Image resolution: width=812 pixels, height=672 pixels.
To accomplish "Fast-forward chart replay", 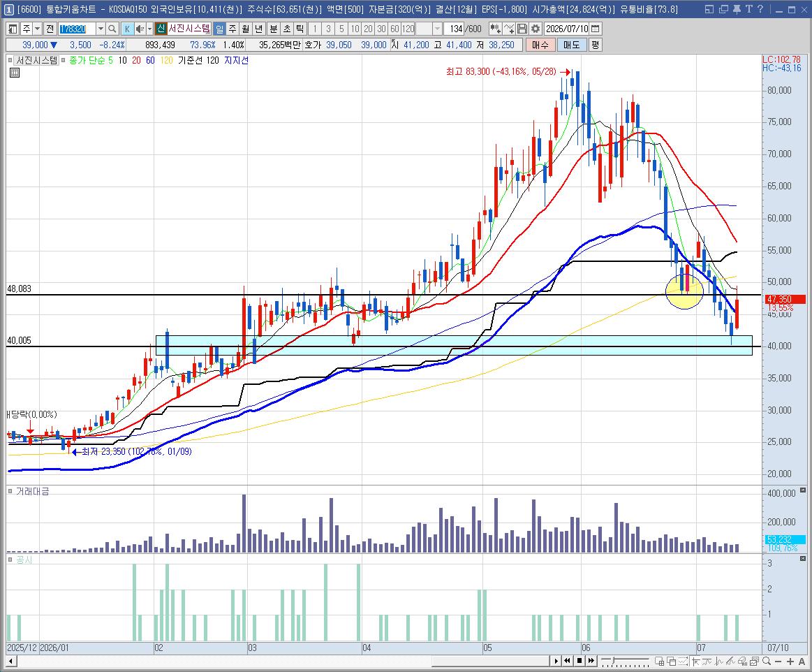I will [x=591, y=661].
